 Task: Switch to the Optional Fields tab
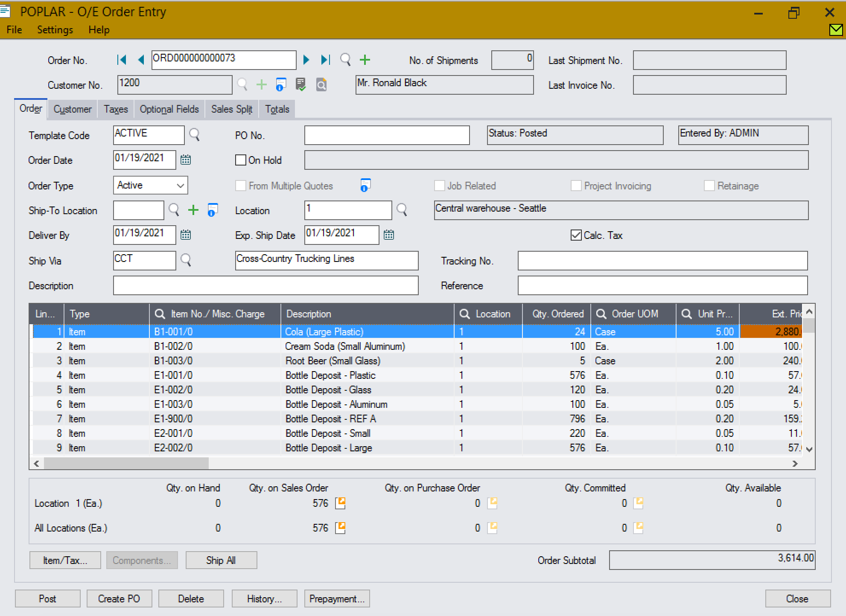[x=169, y=109]
